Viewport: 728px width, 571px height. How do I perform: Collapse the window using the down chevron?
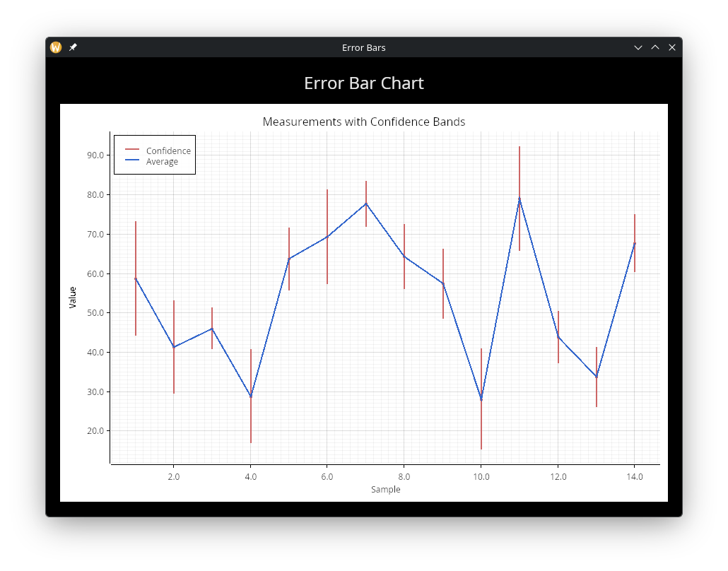point(638,47)
